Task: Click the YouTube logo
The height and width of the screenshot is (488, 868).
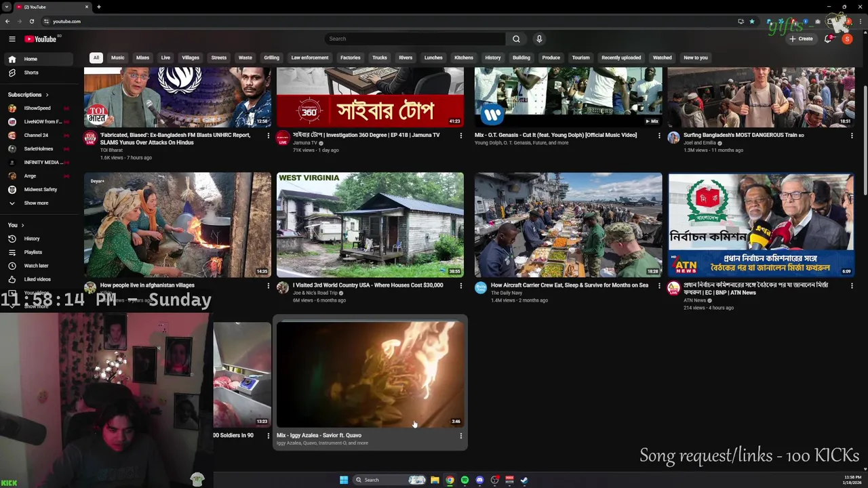Action: pos(41,39)
